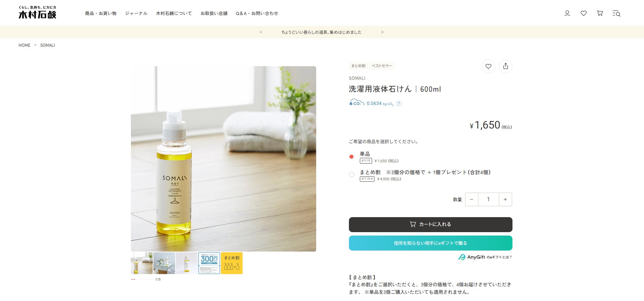This screenshot has height=301, width=644.
Task: Increase quantity with plus button
Action: [505, 199]
